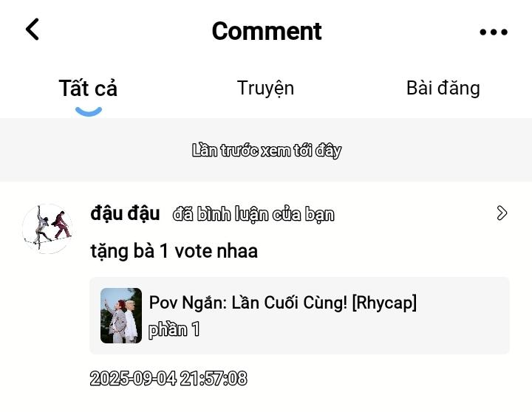Tap the username đậu đậu

click(125, 213)
